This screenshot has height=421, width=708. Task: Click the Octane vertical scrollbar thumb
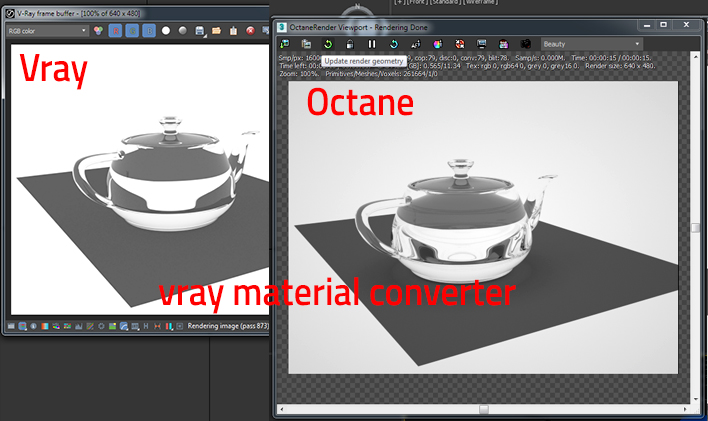click(x=695, y=228)
